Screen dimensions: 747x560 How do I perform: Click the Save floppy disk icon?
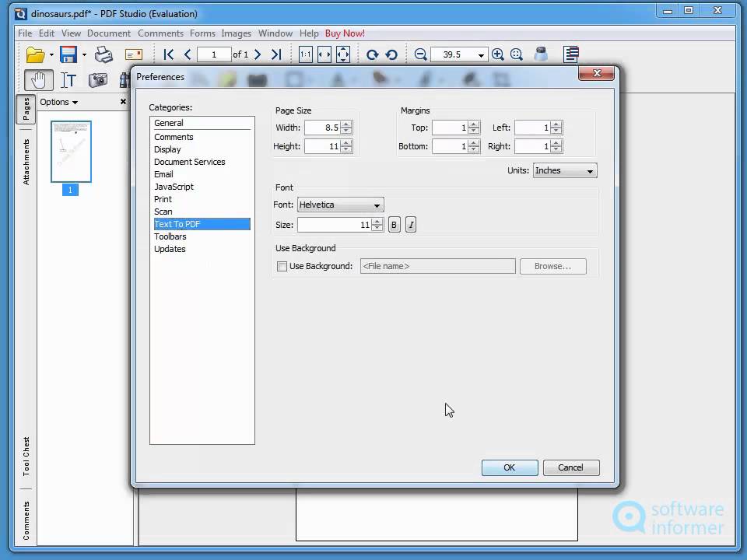(x=68, y=54)
